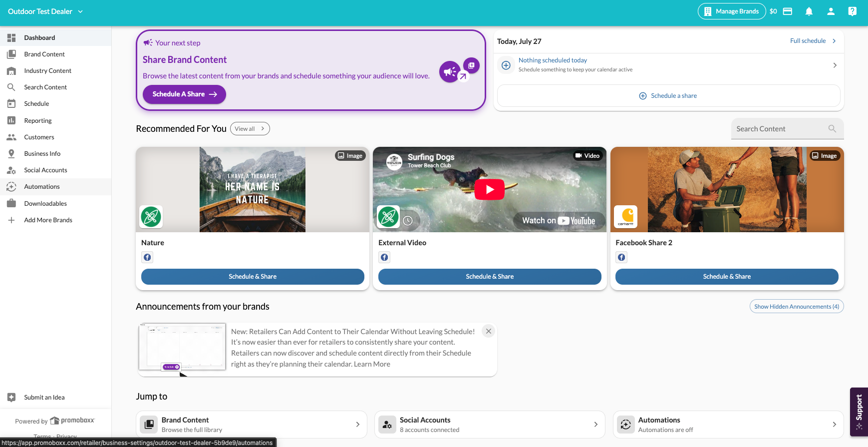Click the magnifier icon in Search Content field
This screenshot has width=868, height=447.
(x=832, y=128)
